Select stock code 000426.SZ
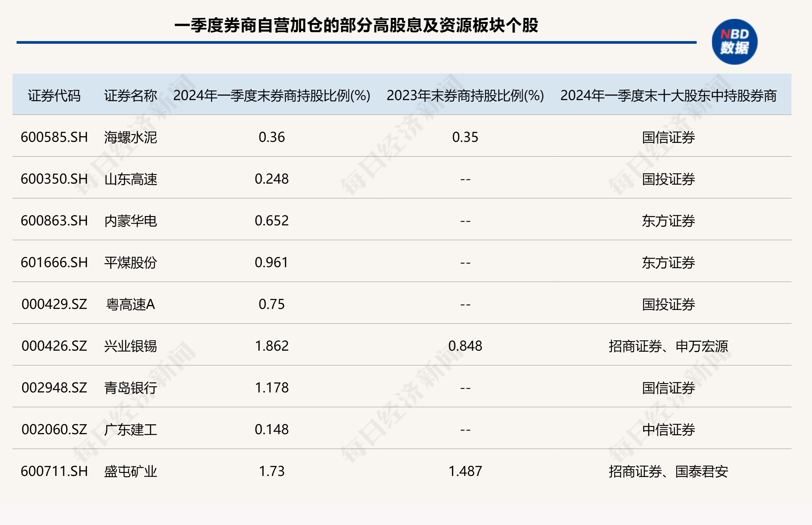The width and height of the screenshot is (812, 525). (54, 346)
